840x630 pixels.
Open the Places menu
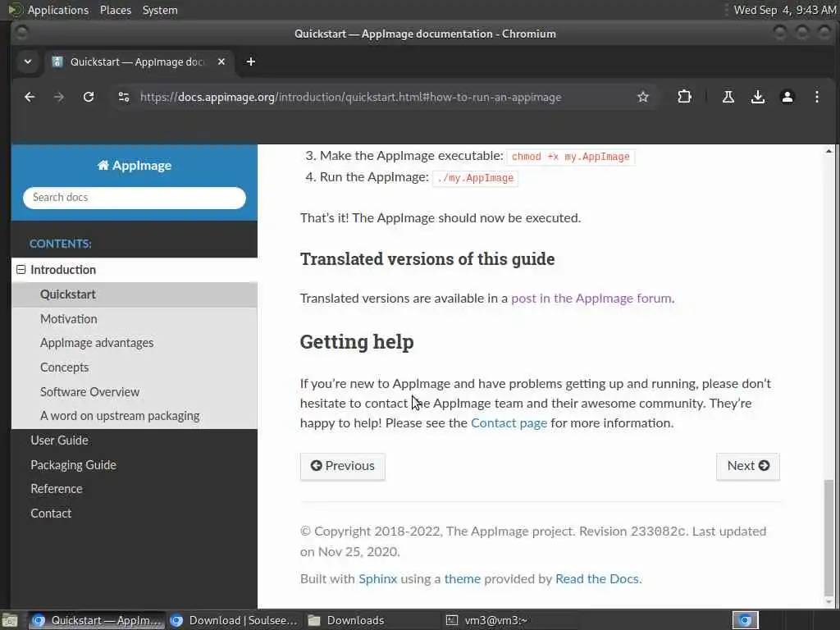116,10
